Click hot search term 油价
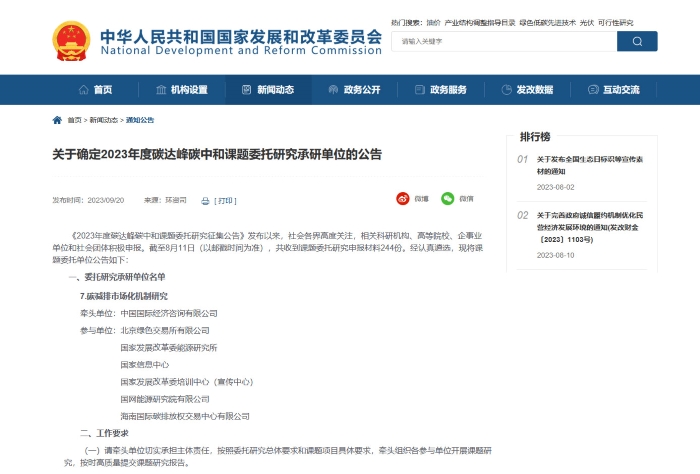700x474 pixels. tap(433, 23)
